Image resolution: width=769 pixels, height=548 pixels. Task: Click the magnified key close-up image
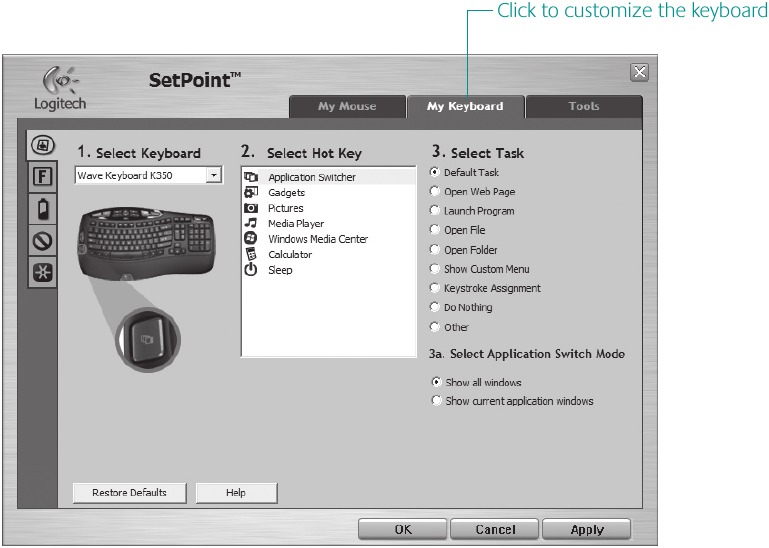(148, 339)
